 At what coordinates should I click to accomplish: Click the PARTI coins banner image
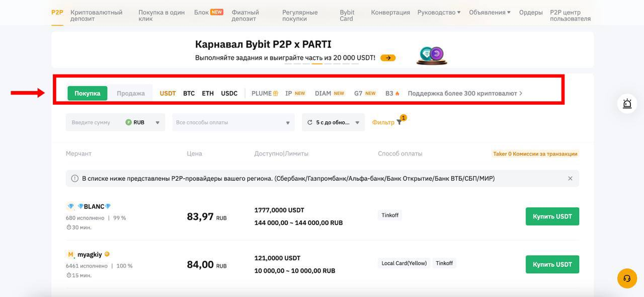[x=432, y=55]
